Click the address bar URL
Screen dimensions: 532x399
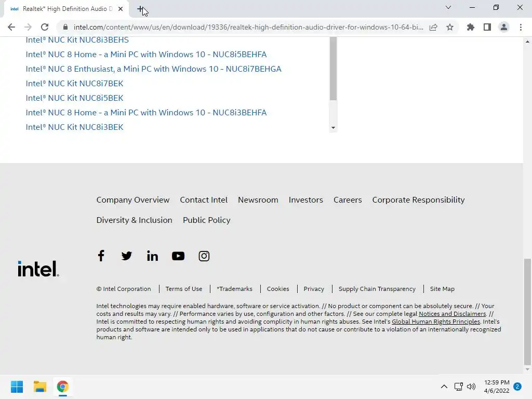[248, 27]
